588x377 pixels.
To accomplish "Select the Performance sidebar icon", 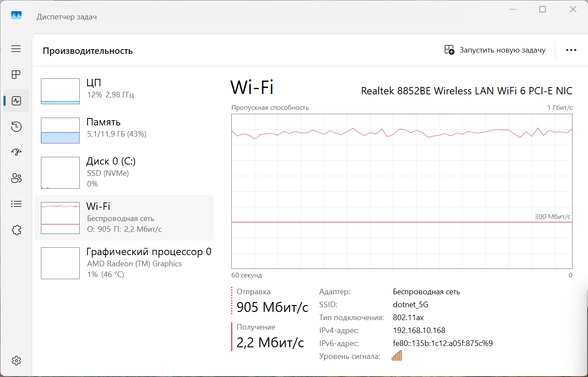I will tap(16, 101).
